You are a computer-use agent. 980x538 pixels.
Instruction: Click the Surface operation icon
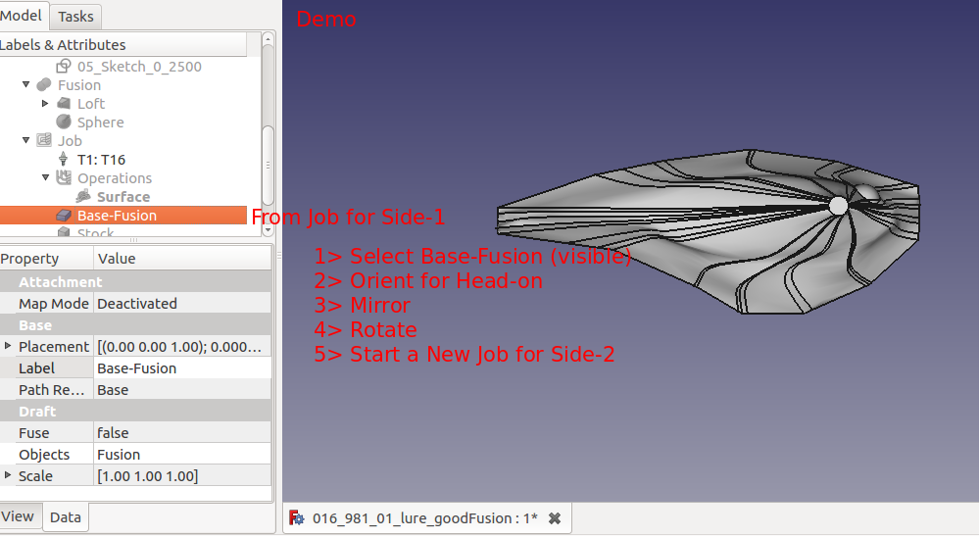coord(83,197)
